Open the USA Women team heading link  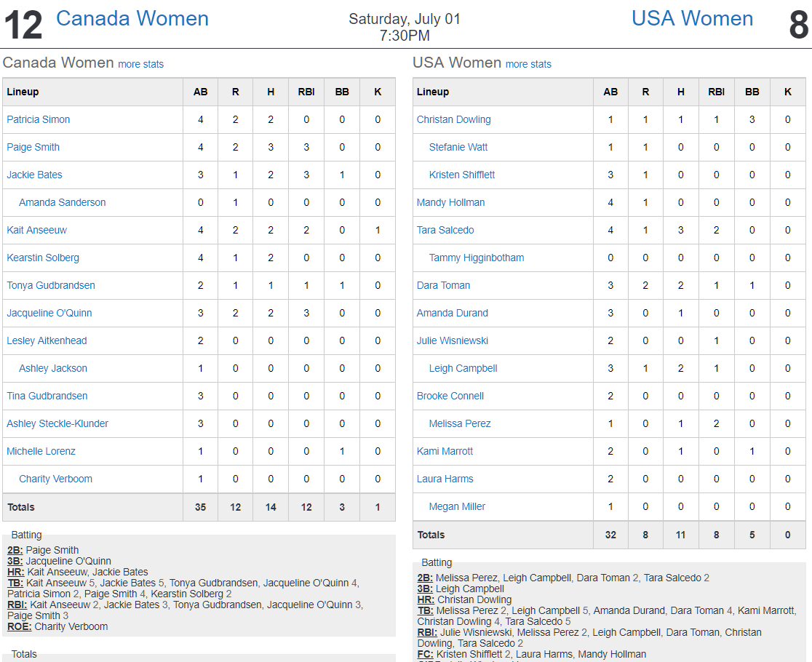(x=692, y=19)
